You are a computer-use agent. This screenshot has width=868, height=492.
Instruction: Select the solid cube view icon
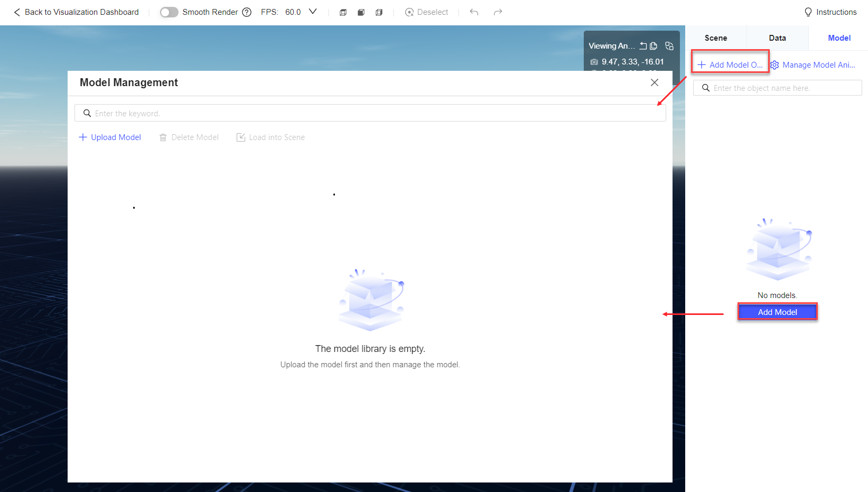[x=361, y=12]
